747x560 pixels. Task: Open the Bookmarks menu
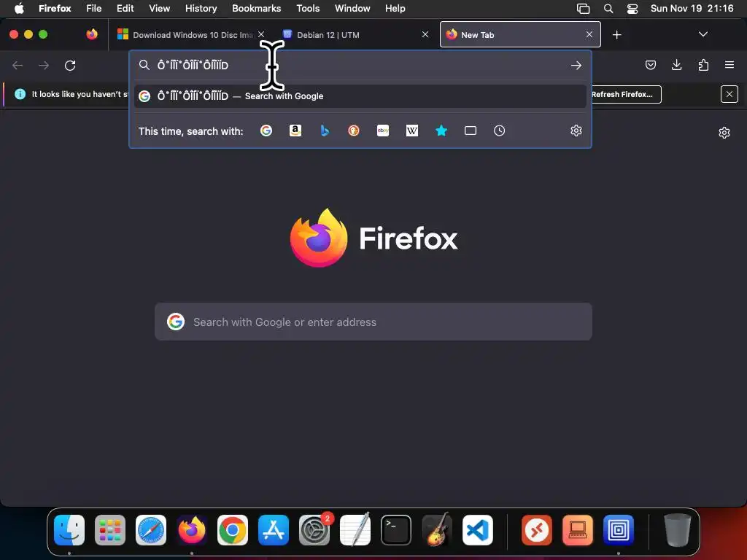coord(256,8)
